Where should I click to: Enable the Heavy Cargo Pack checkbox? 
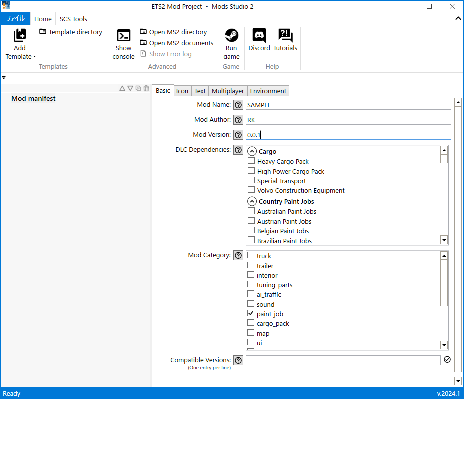click(x=251, y=161)
